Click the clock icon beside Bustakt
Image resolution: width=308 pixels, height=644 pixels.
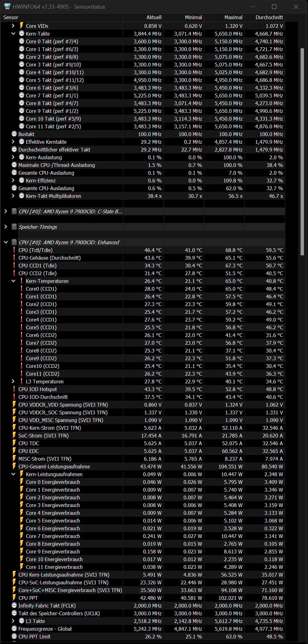(14, 134)
